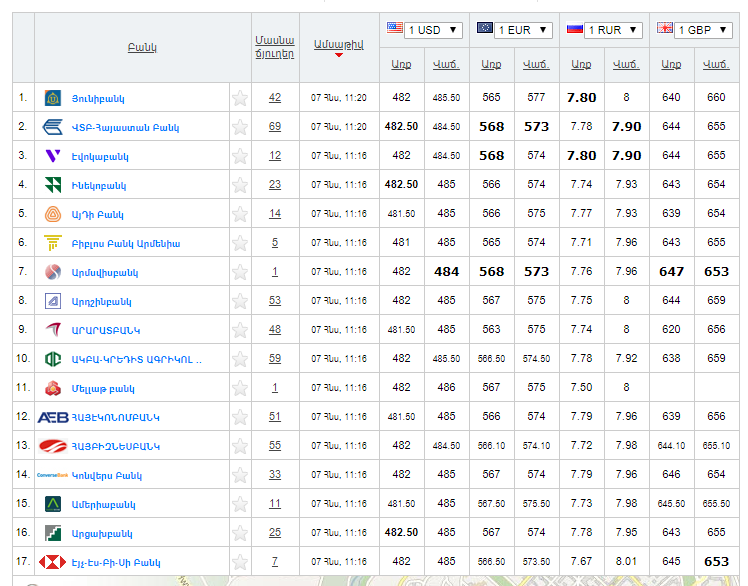Click the Մելլաթ բանկ red logo
Screen dimensions: 748x586
point(52,388)
